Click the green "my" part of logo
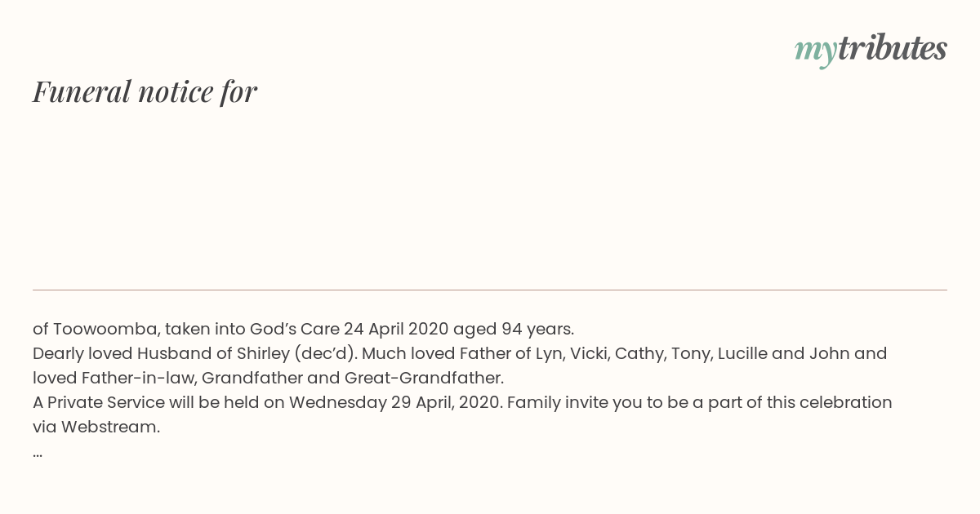 815,52
